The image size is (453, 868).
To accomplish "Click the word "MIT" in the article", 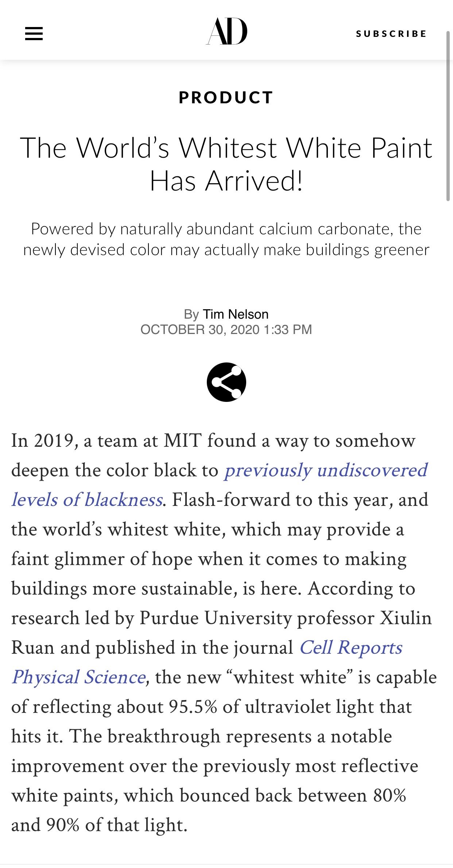I will pyautogui.click(x=183, y=440).
